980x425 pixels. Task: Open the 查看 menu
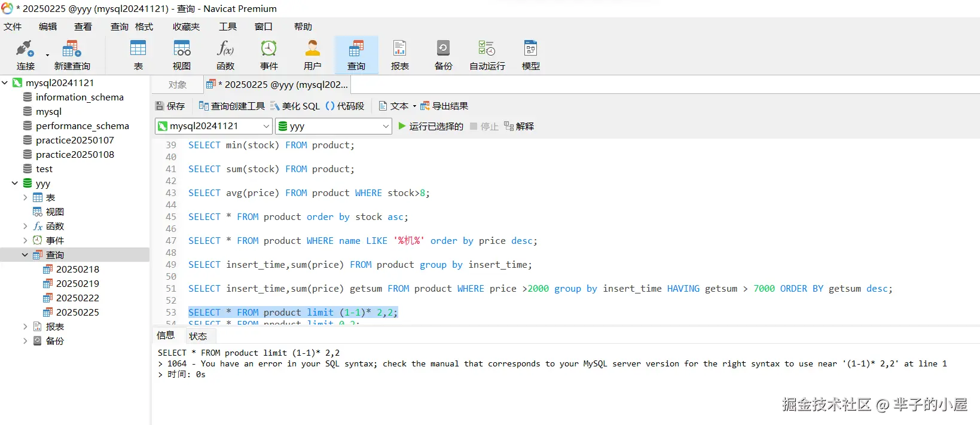83,26
